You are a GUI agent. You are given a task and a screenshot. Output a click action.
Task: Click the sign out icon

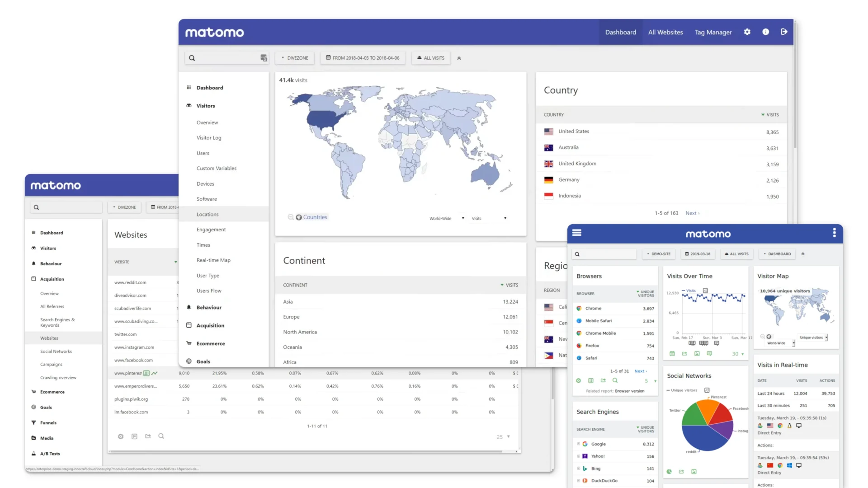[784, 32]
